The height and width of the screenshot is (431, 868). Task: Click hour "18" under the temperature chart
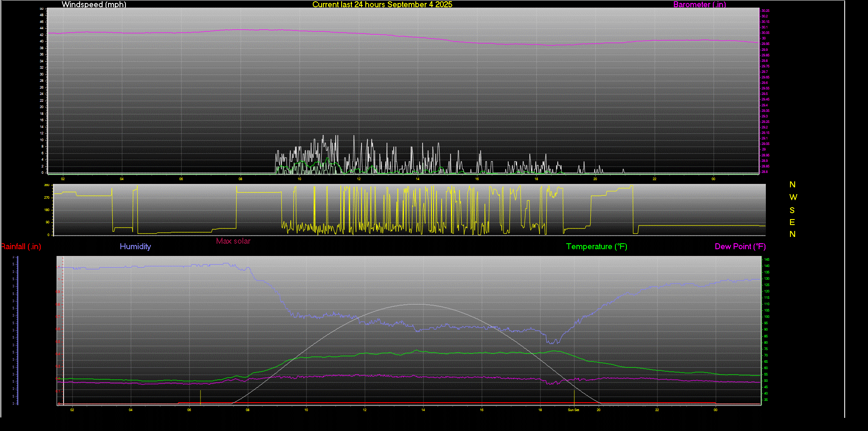pos(540,410)
